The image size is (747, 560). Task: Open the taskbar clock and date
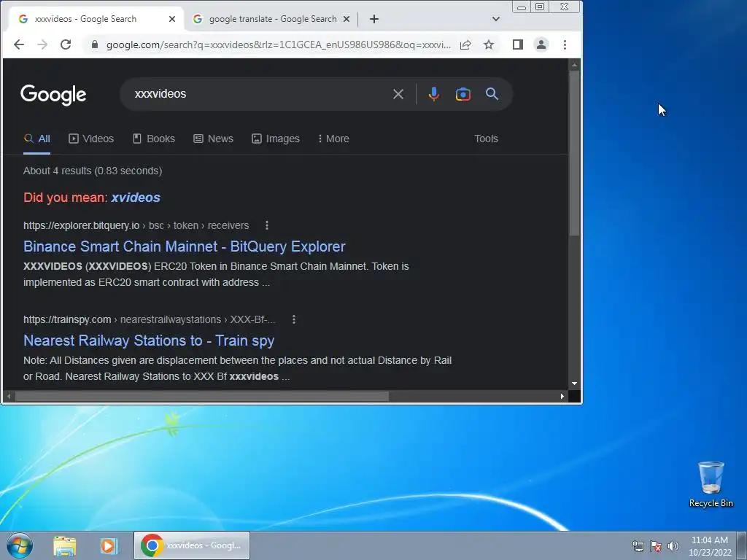(709, 546)
